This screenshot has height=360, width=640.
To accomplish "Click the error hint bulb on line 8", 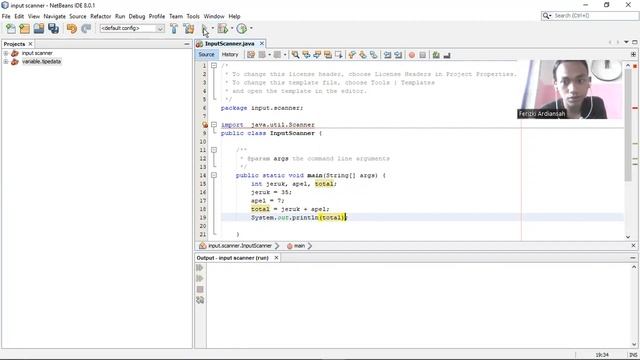I will 204,124.
